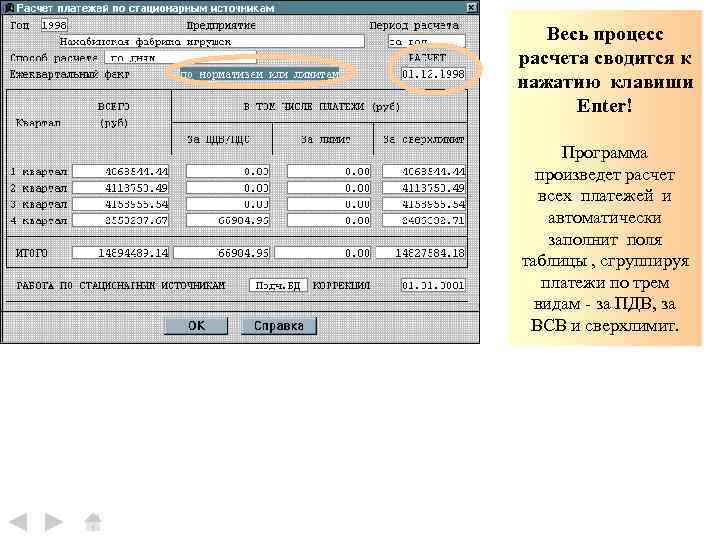Select 1 квартал total 4063544.44
720x540 pixels.
tap(121, 172)
